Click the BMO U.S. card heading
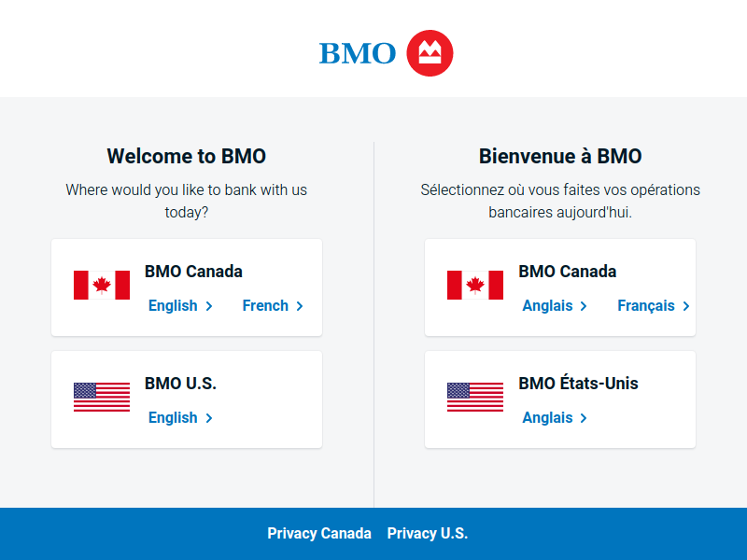 (x=180, y=384)
